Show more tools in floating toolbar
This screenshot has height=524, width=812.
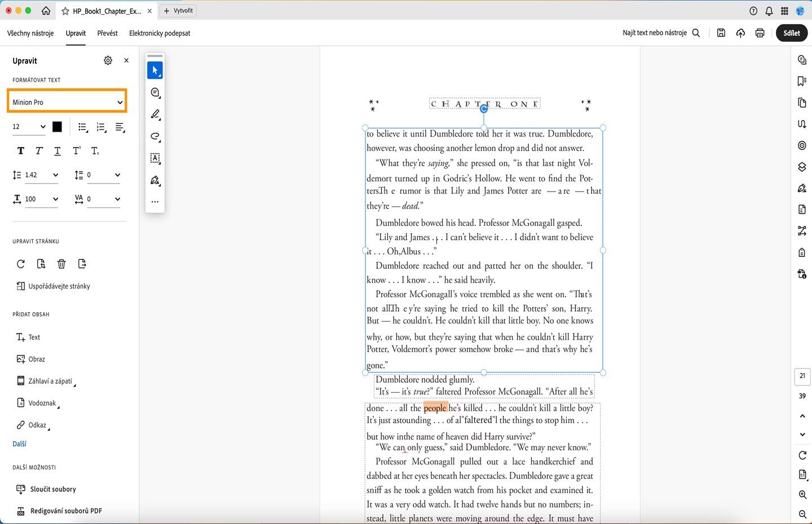(155, 202)
